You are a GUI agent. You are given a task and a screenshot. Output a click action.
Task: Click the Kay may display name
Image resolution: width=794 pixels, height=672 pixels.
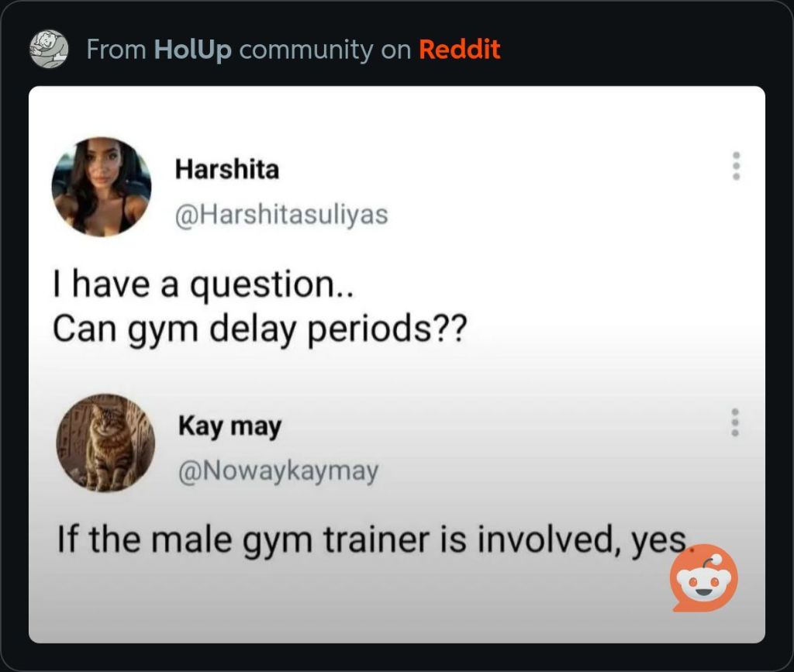(230, 426)
